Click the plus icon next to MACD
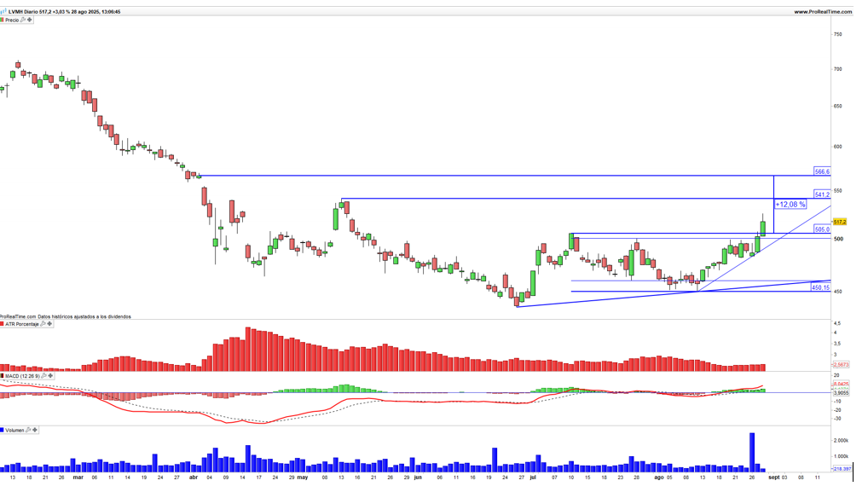The image size is (868, 492). coord(51,376)
